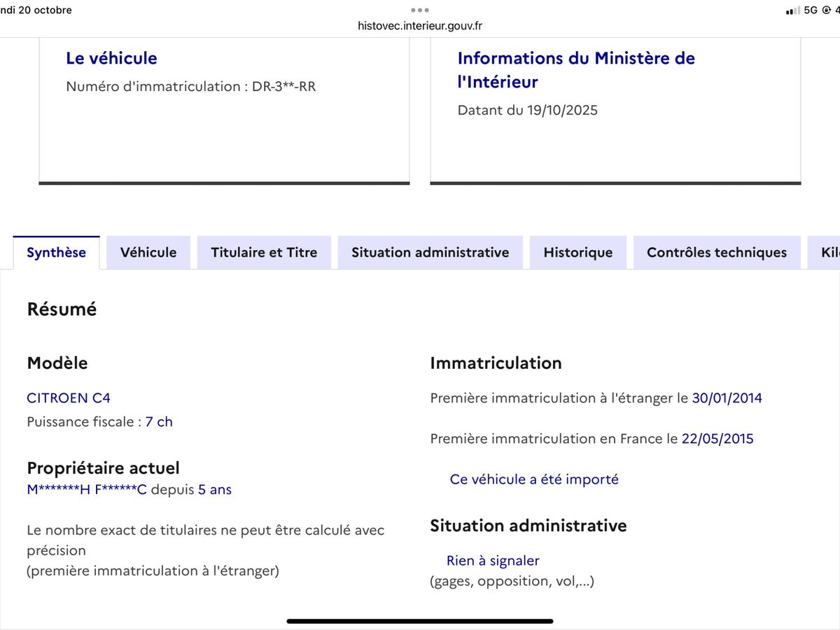Click the CITROEN C4 model link
This screenshot has height=630, width=840.
[68, 398]
